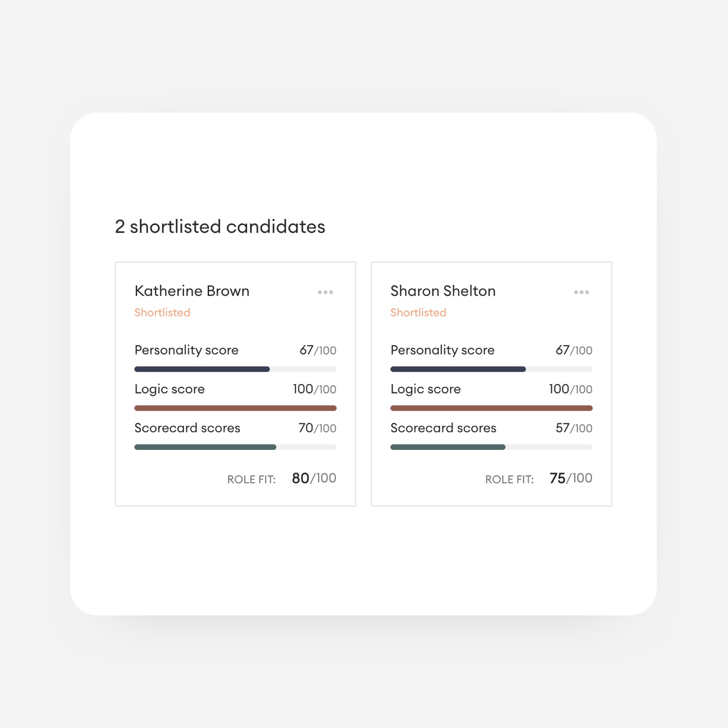728x728 pixels.
Task: Click Sharon Shelton's 'Logic score' label
Action: point(425,389)
